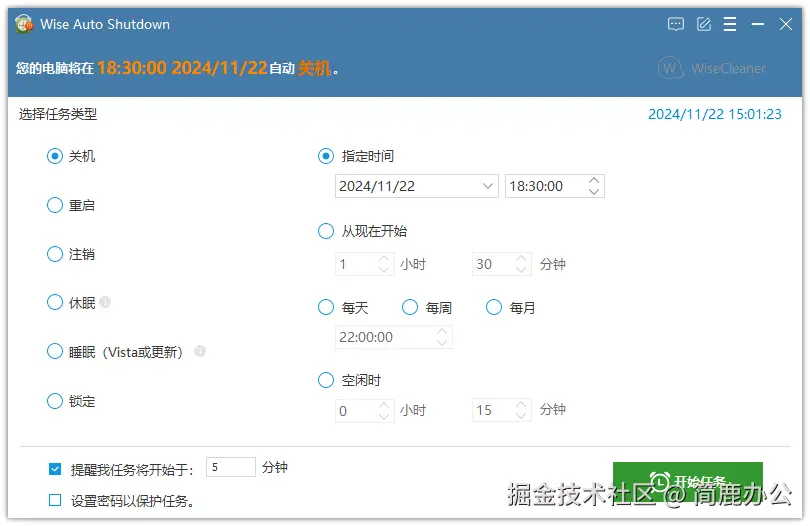Toggle 提醒我任务将开始于 checkbox
810x526 pixels.
point(55,469)
